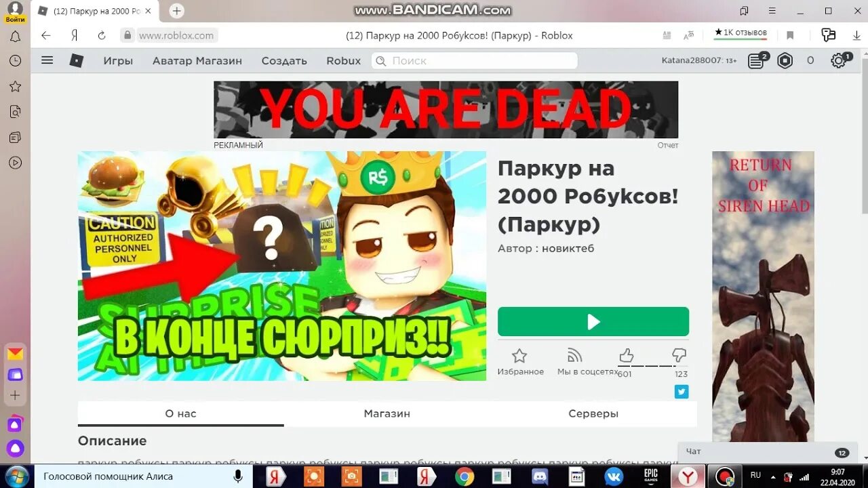Open the 1К отзывов site rating
The width and height of the screenshot is (868, 488).
[x=741, y=33]
